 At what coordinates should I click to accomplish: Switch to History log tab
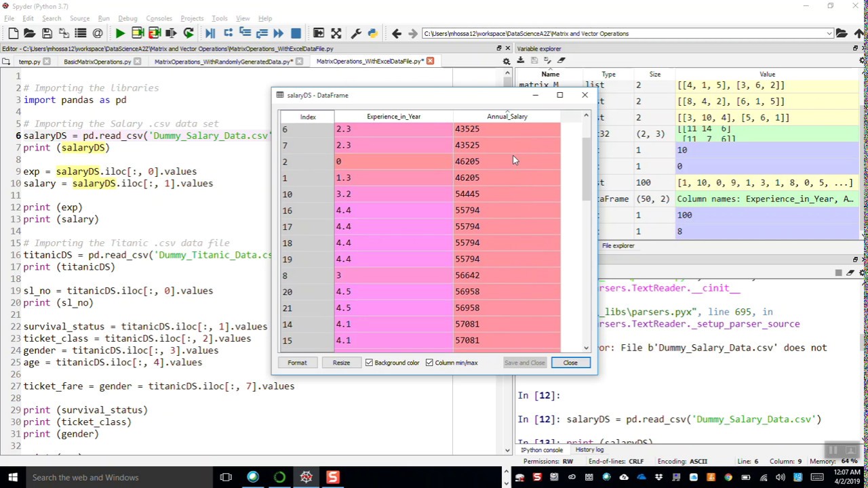click(589, 450)
